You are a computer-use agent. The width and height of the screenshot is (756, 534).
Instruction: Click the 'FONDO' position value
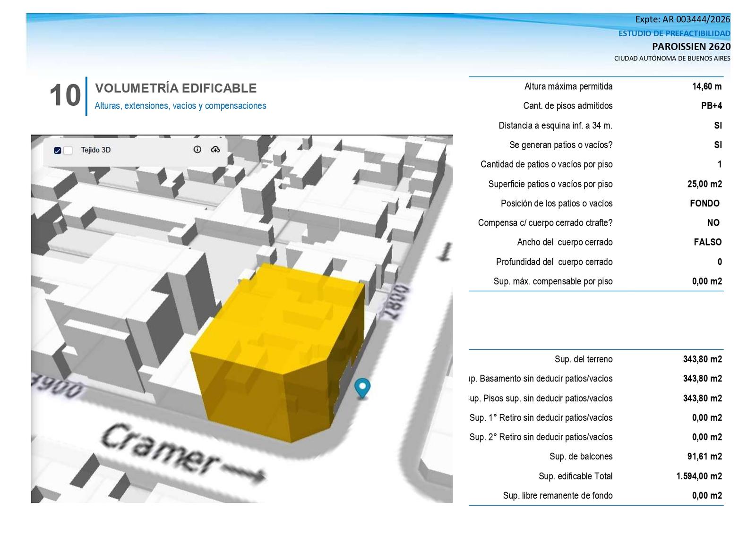click(x=704, y=203)
